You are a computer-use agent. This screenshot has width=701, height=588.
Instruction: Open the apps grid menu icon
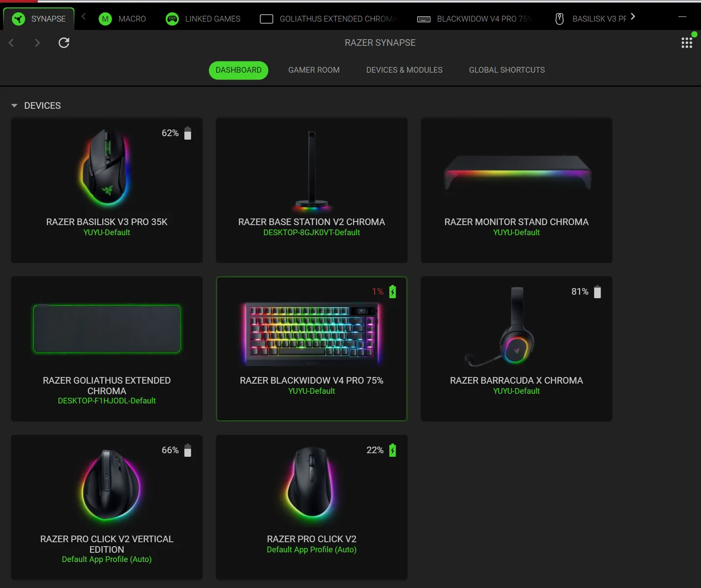[687, 43]
